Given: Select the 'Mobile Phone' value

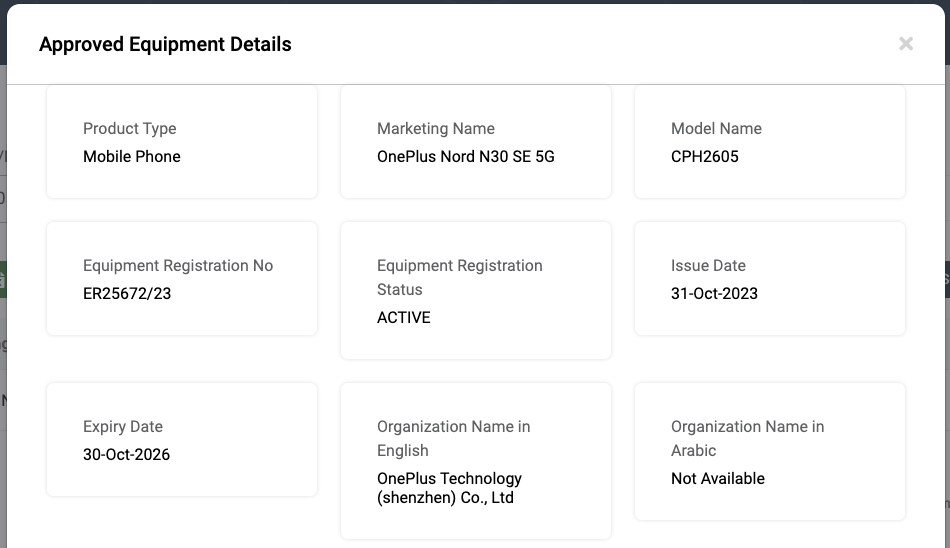Looking at the screenshot, I should (x=131, y=156).
